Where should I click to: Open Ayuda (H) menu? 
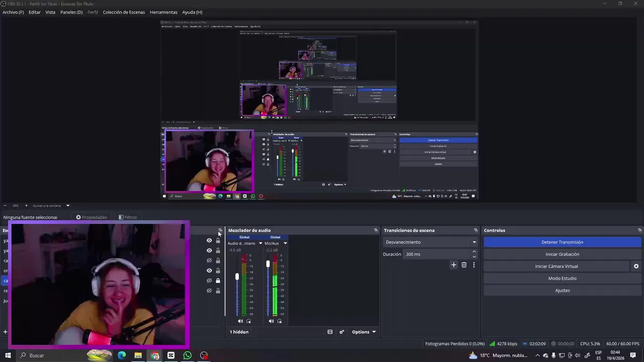[192, 12]
